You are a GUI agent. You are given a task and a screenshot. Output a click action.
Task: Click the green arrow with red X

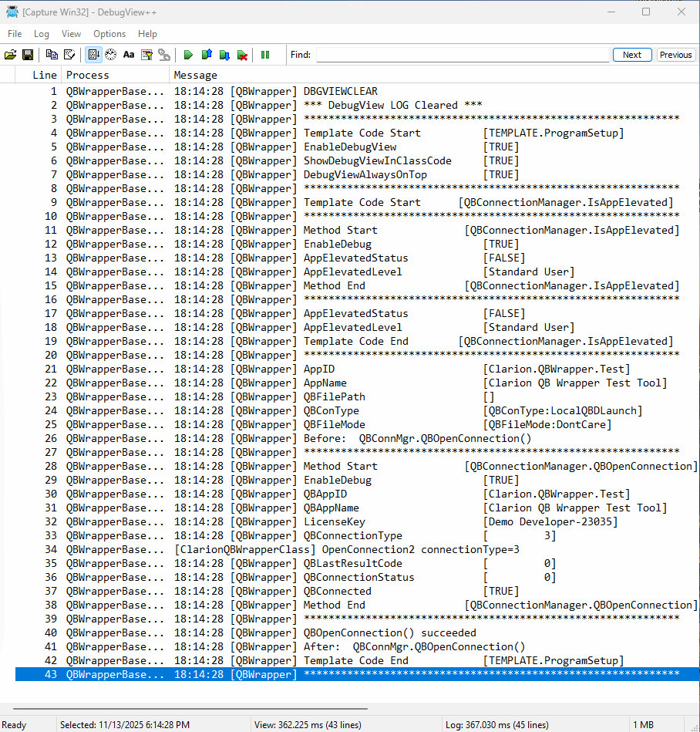point(242,55)
